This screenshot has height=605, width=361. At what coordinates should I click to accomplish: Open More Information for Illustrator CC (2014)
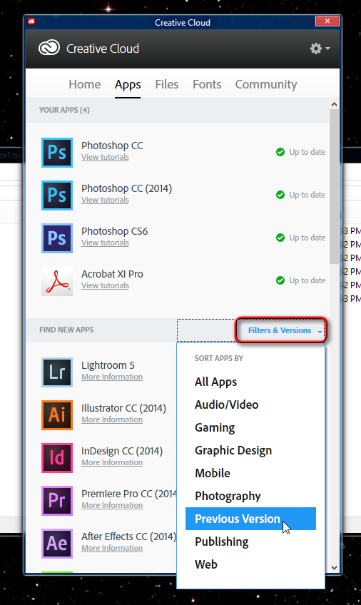click(112, 420)
